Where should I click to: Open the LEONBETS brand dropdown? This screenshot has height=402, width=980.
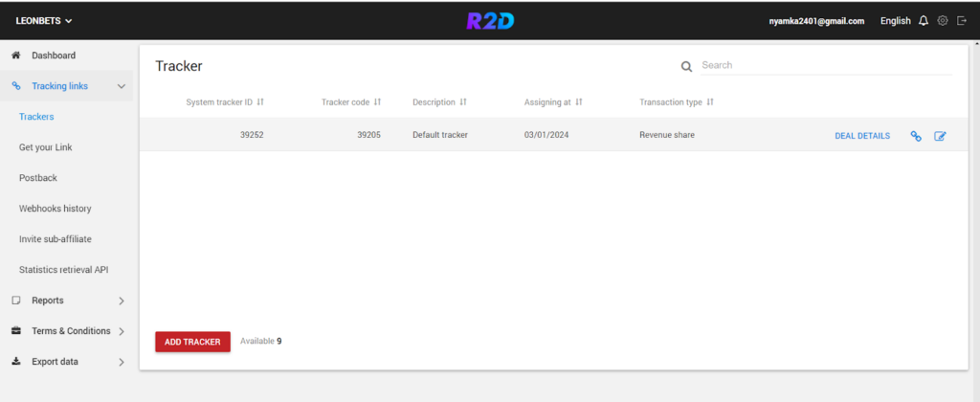click(44, 21)
